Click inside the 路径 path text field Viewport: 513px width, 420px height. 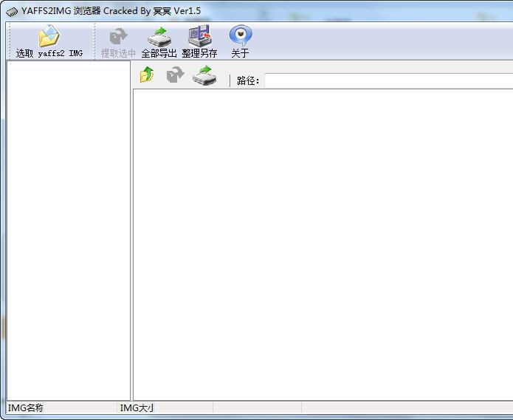click(384, 80)
